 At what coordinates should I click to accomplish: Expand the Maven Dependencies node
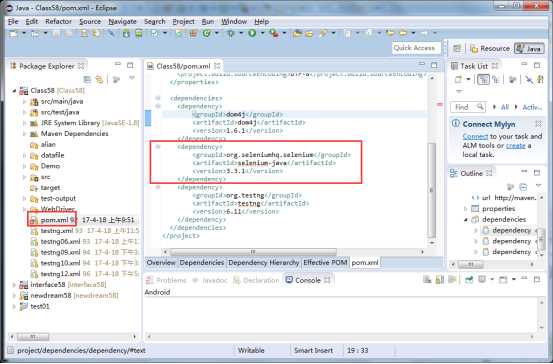pos(24,134)
